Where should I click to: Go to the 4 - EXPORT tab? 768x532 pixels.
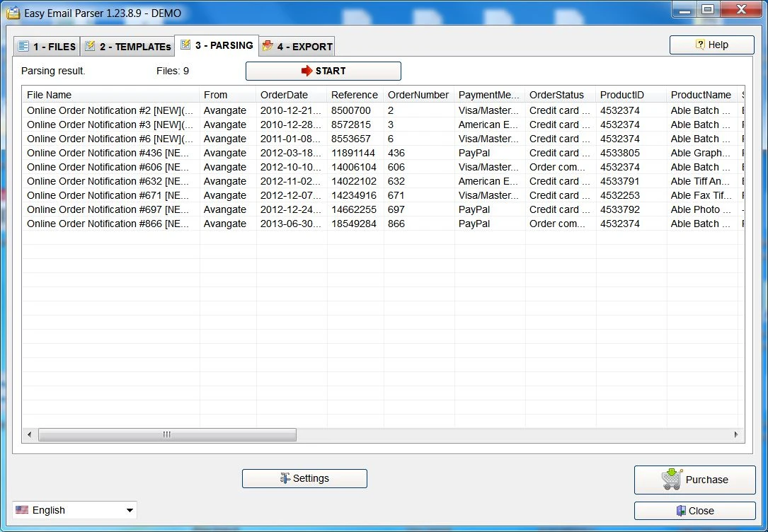297,47
